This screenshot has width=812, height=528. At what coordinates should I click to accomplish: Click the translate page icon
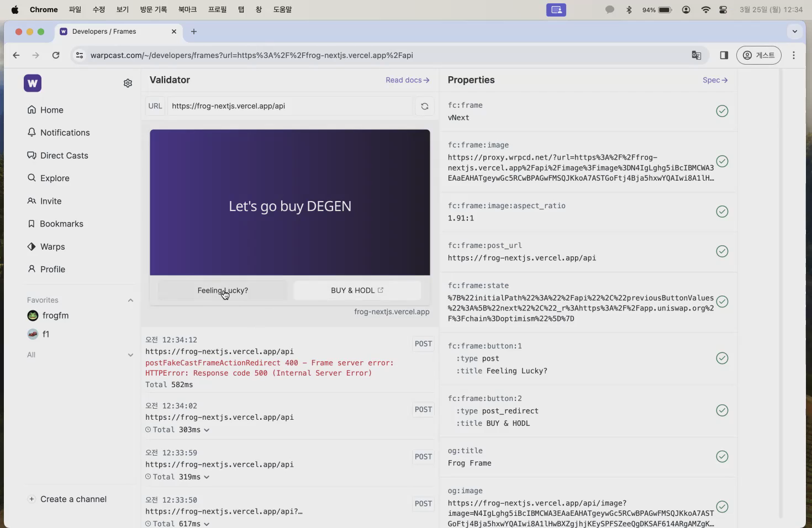[697, 55]
